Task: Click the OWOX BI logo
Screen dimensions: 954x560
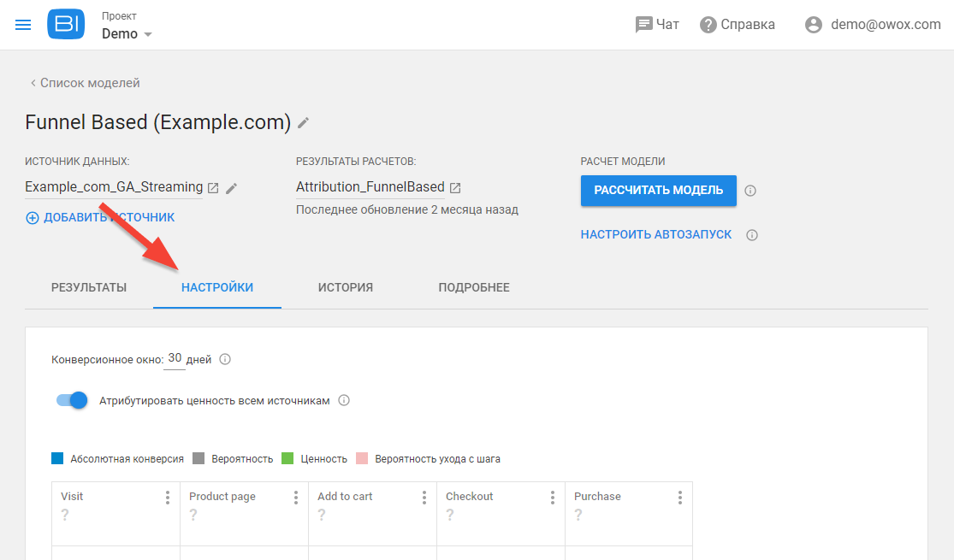Action: tap(66, 24)
